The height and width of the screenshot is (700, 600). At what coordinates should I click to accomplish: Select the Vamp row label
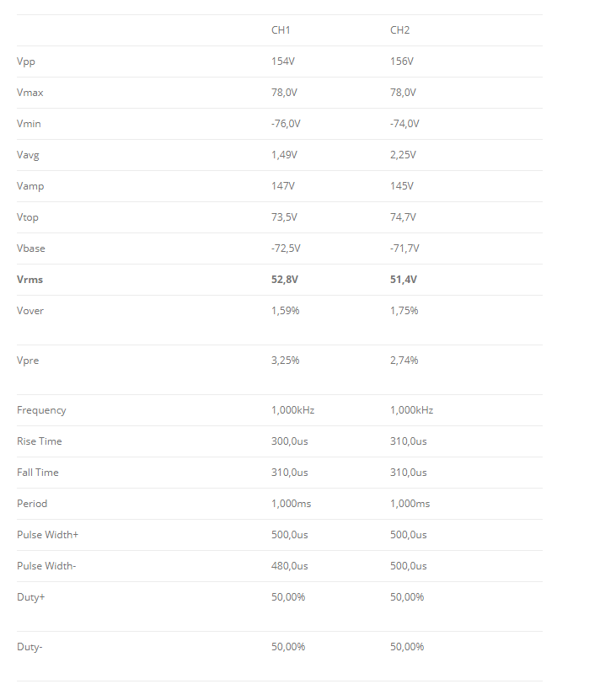click(30, 187)
